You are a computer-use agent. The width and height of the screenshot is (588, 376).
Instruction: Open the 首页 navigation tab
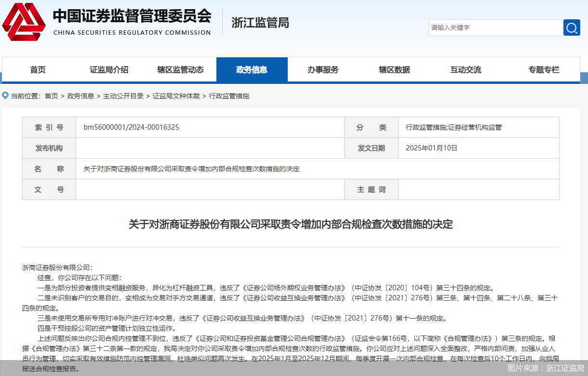[38, 70]
